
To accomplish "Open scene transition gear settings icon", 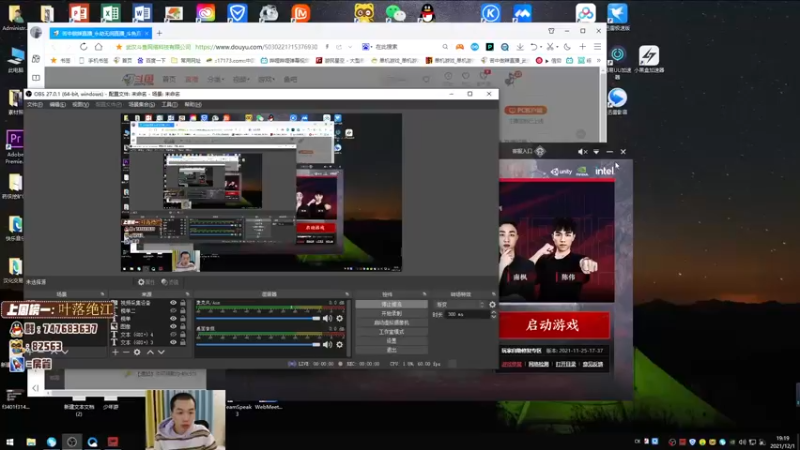I will (492, 305).
